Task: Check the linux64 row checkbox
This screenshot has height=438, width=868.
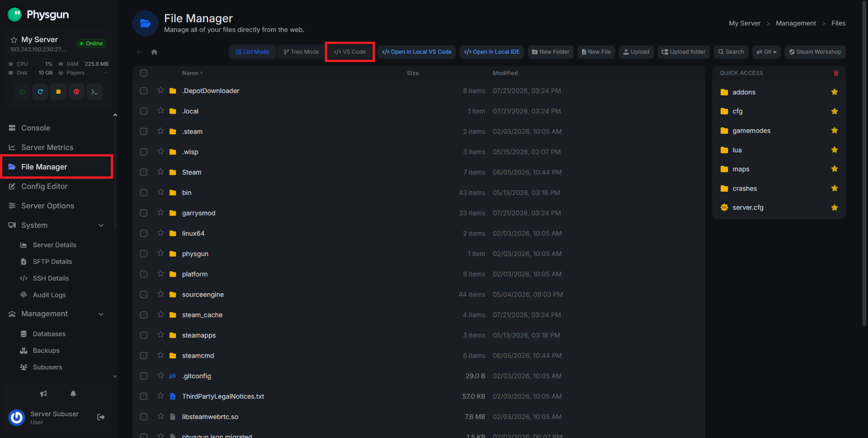Action: tap(144, 233)
